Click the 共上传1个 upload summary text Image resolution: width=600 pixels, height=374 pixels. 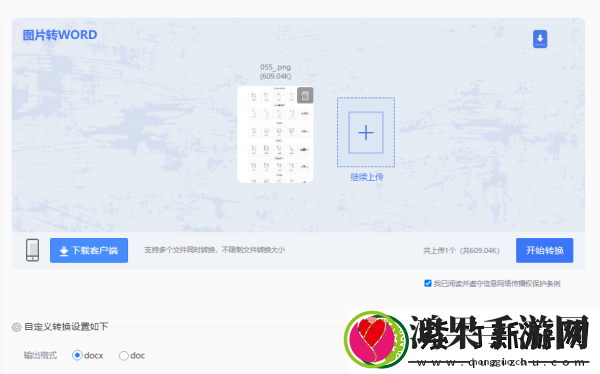[461, 251]
